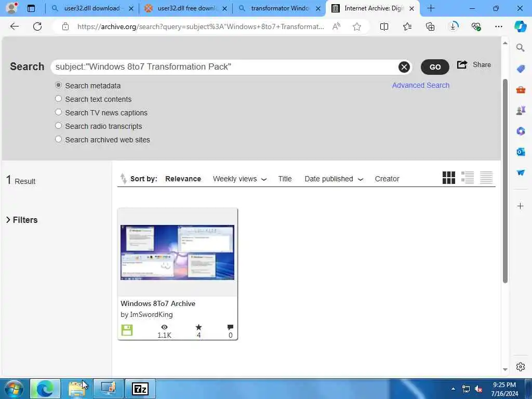Open the Outlook sidebar icon
This screenshot has width=532, height=399.
point(521,152)
